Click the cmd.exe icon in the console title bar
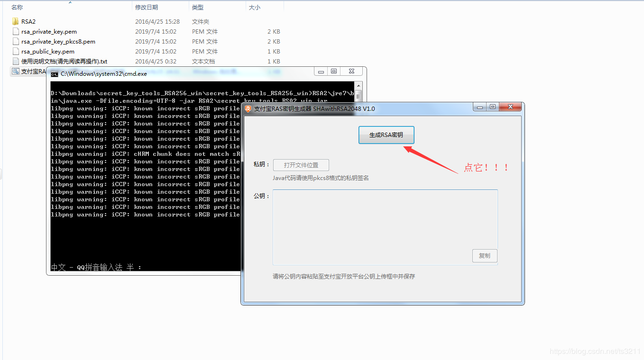The width and height of the screenshot is (644, 360). point(55,74)
